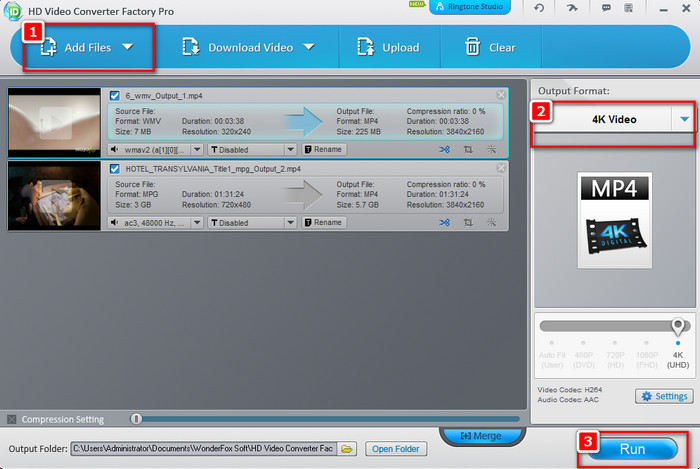
Task: Click the effect sparkle icon for HOTEL_TRANSYLVANIA file
Action: pyautogui.click(x=492, y=223)
